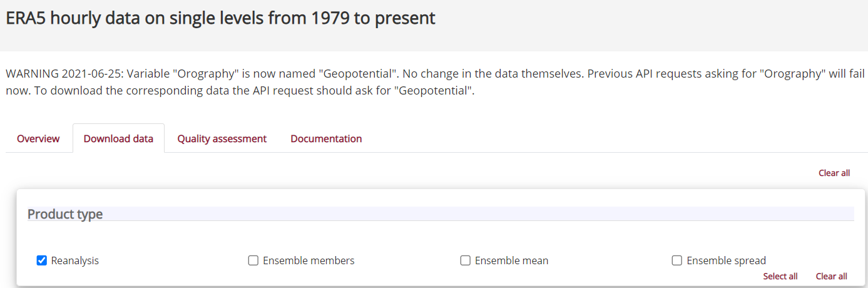Check the Ensemble spread checkbox box
Image resolution: width=868 pixels, height=288 pixels.
(677, 260)
